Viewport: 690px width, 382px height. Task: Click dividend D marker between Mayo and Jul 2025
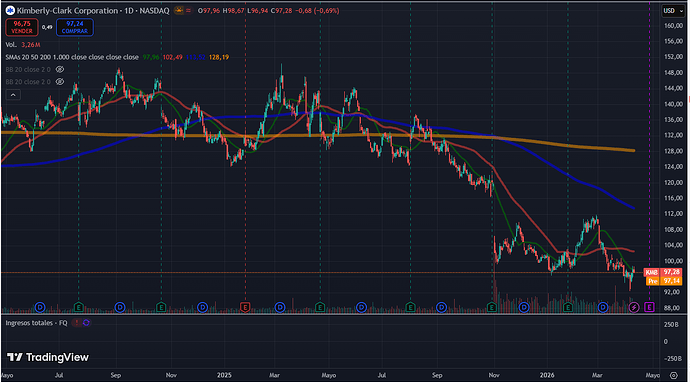pyautogui.click(x=361, y=307)
